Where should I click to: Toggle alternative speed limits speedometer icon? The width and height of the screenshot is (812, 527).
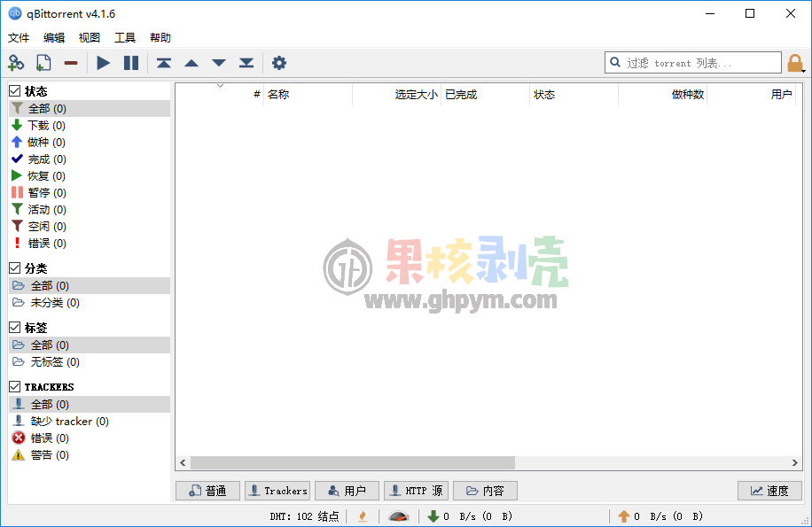(399, 516)
